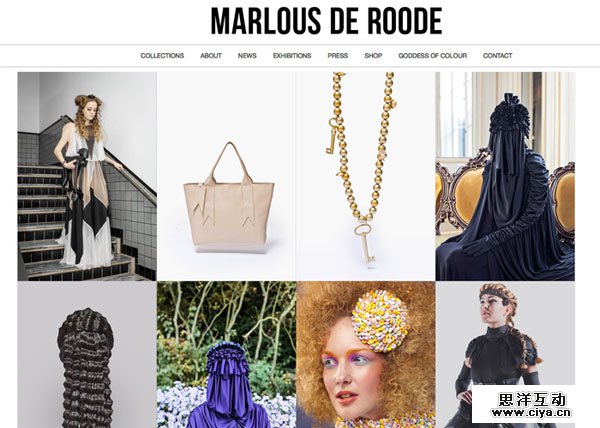Screen dimensions: 600x428
Task: Go to the Contact page
Action: pos(497,56)
